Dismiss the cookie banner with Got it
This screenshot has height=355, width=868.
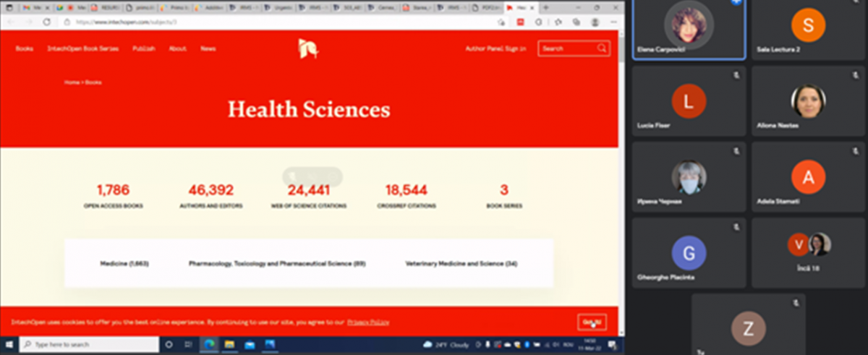tap(591, 322)
